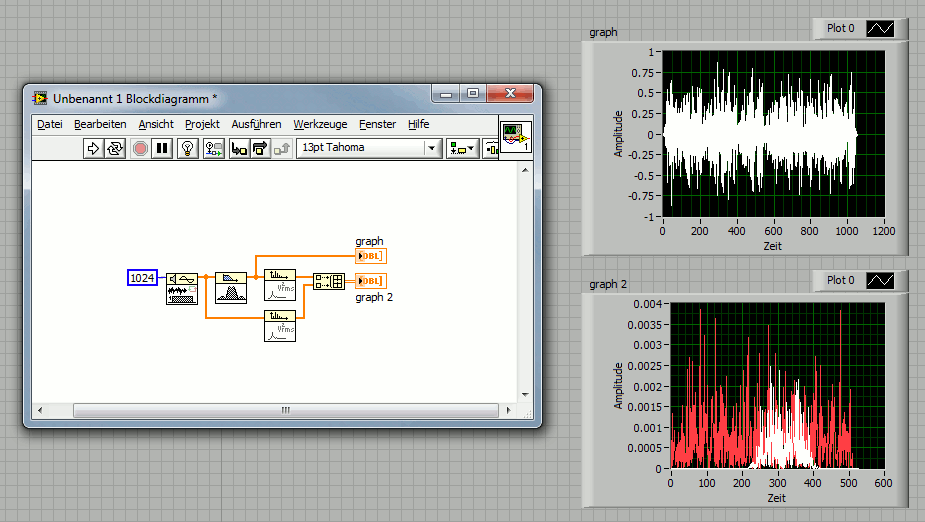This screenshot has width=925, height=522.
Task: Click the graph 2 DBL indicator terminal
Action: click(x=370, y=281)
